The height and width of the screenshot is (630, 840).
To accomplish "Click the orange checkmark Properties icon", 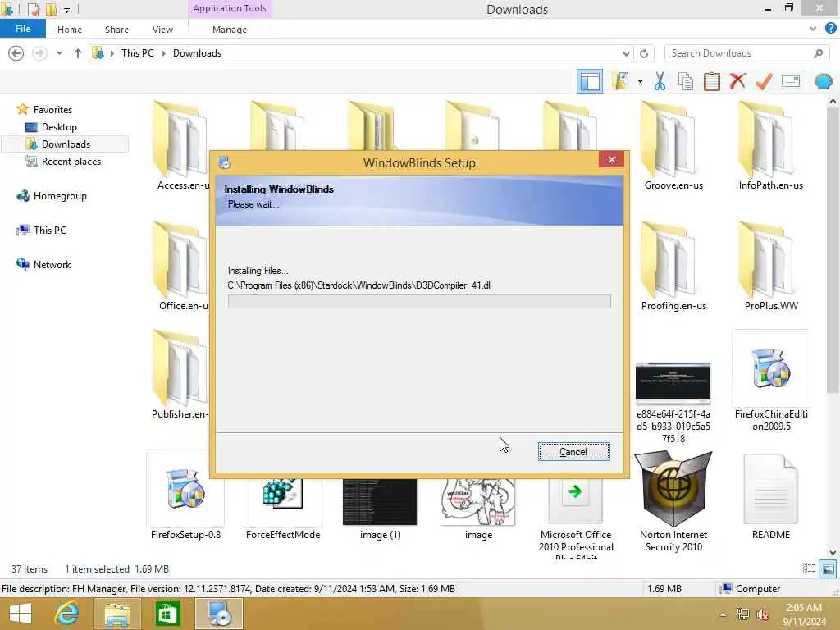I will (x=764, y=81).
